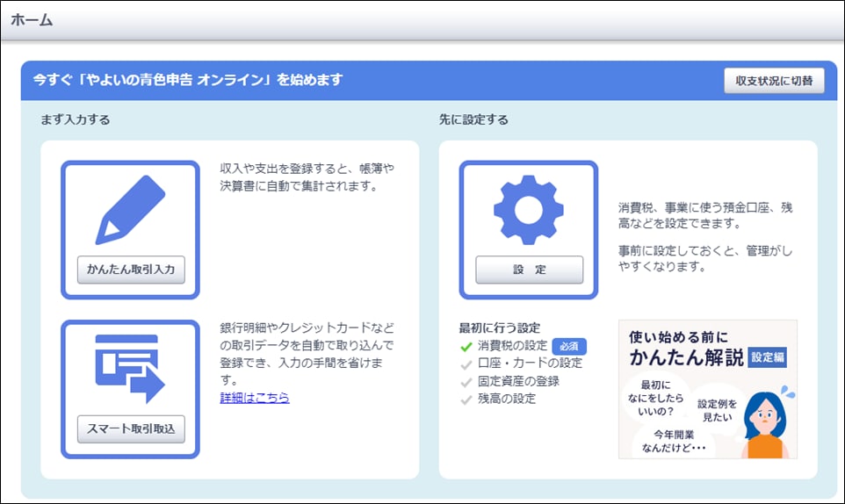Viewport: 845px width, 504px height.
Task: Click the 最初に行う設定 heading
Action: click(500, 328)
